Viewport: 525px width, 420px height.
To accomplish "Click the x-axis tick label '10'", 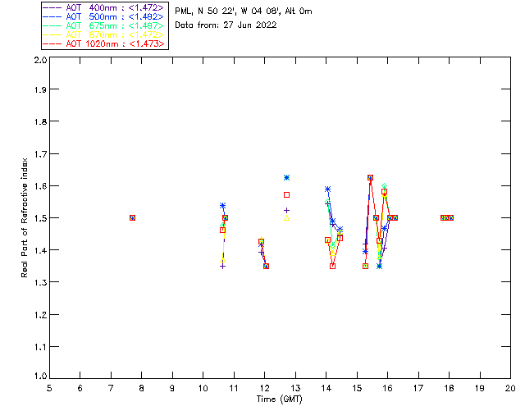I will click(x=203, y=389).
